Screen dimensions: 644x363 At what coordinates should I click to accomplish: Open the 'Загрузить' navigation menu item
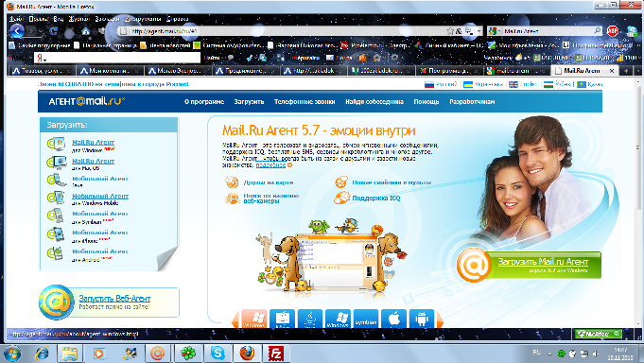point(249,102)
